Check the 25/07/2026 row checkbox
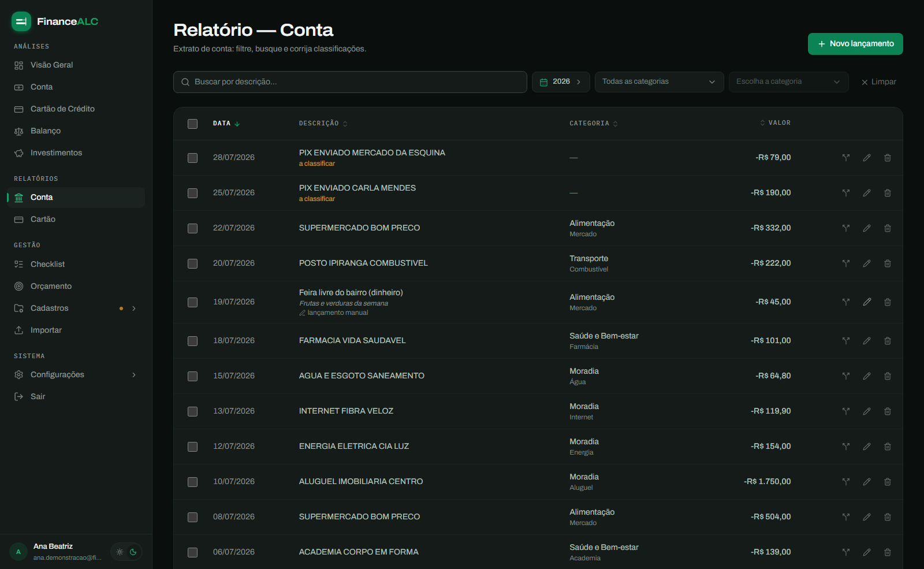The width and height of the screenshot is (924, 569). point(193,193)
